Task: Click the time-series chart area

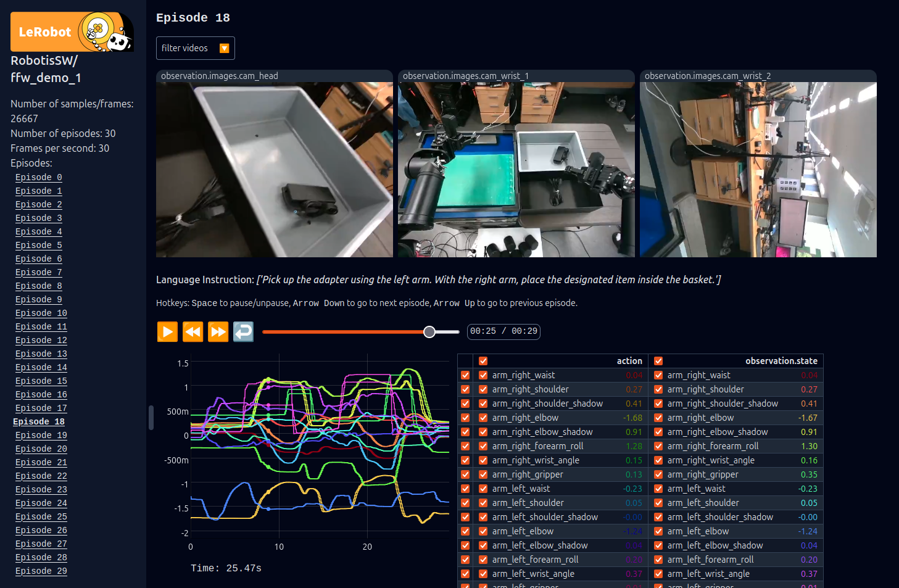Action: click(320, 447)
